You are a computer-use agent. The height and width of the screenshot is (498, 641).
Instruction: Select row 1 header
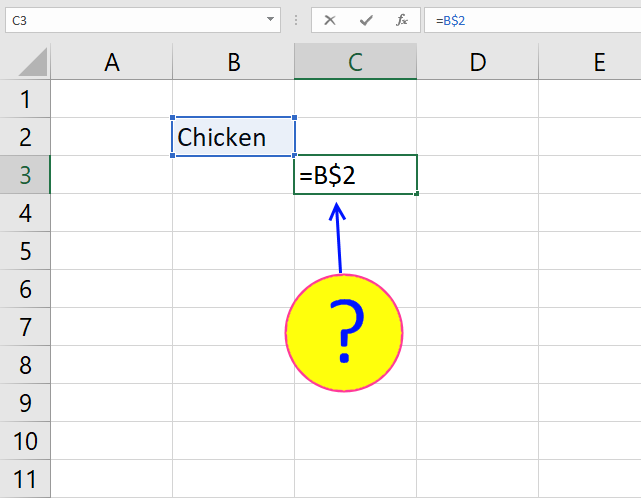point(25,99)
